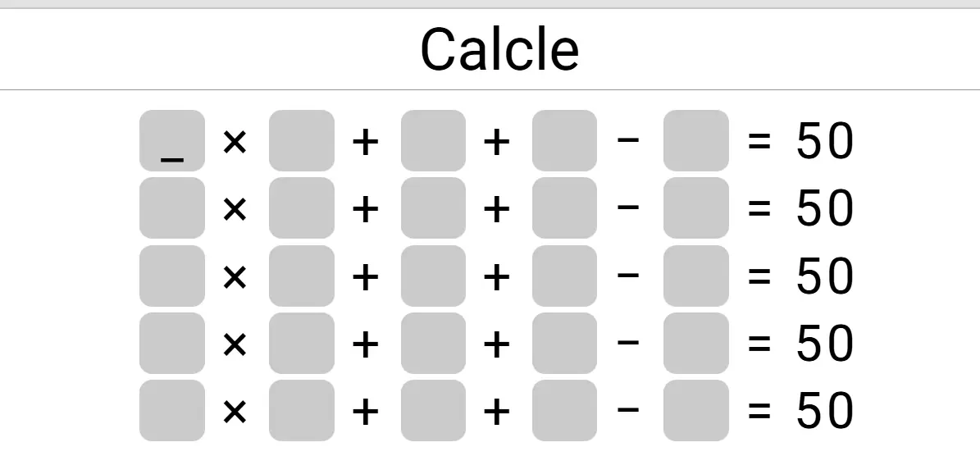
Task: Select first-row box just before the minus sign
Action: (x=564, y=141)
